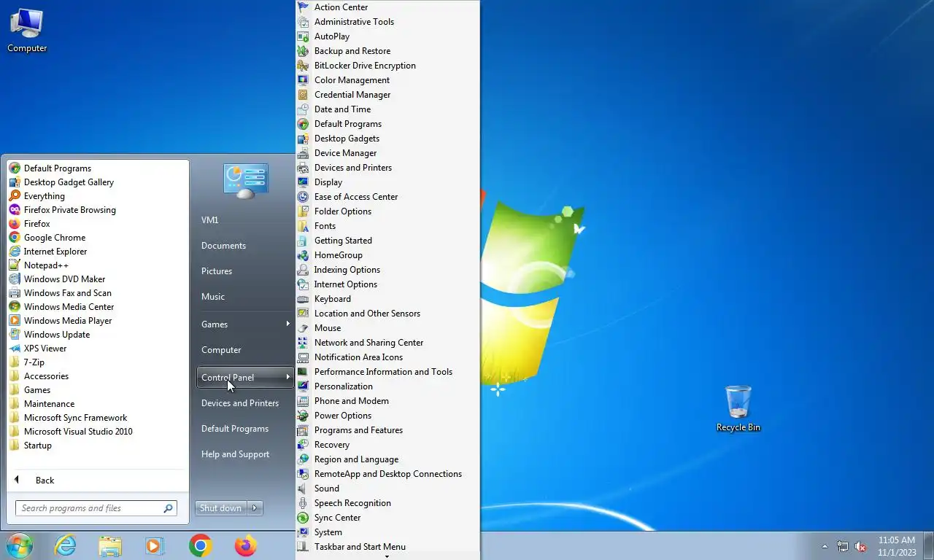This screenshot has width=934, height=560.
Task: Click the Search programs and files box
Action: [x=96, y=508]
